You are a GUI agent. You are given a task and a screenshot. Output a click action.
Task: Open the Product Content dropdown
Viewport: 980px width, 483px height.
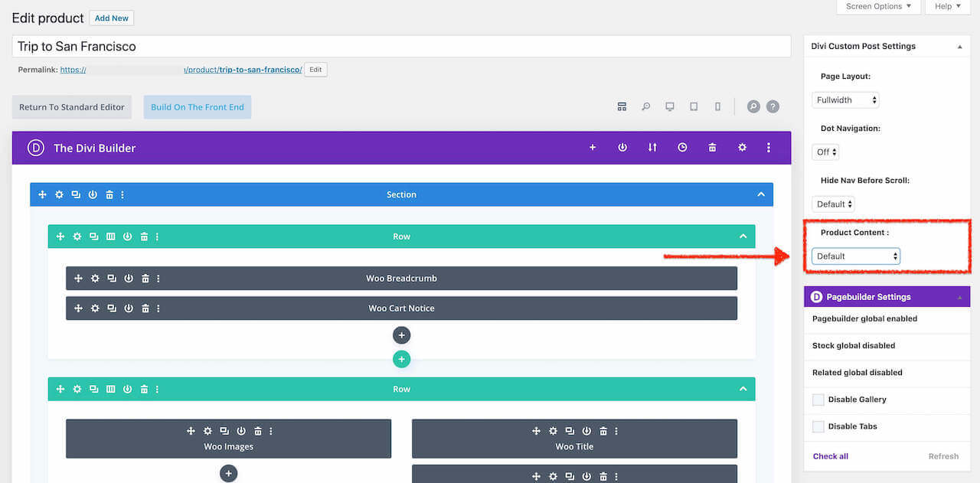click(856, 256)
